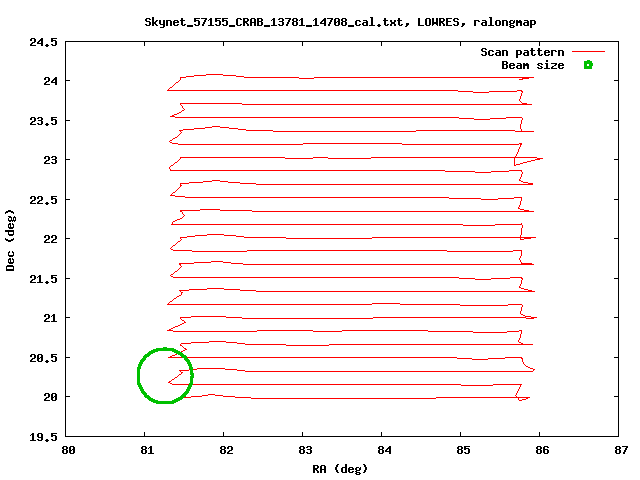This screenshot has width=640, height=480.
Task: Select the 'Beam size' legend label
Action: coord(533,65)
